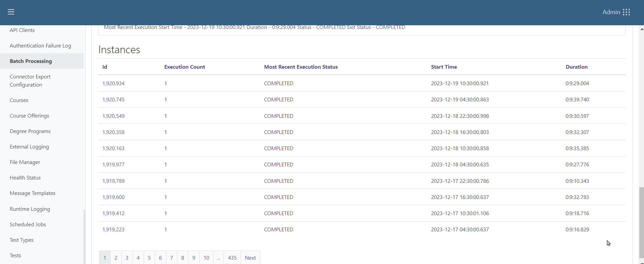Open the Admin apps grid icon
Image resolution: width=644 pixels, height=264 pixels.
coord(626,12)
